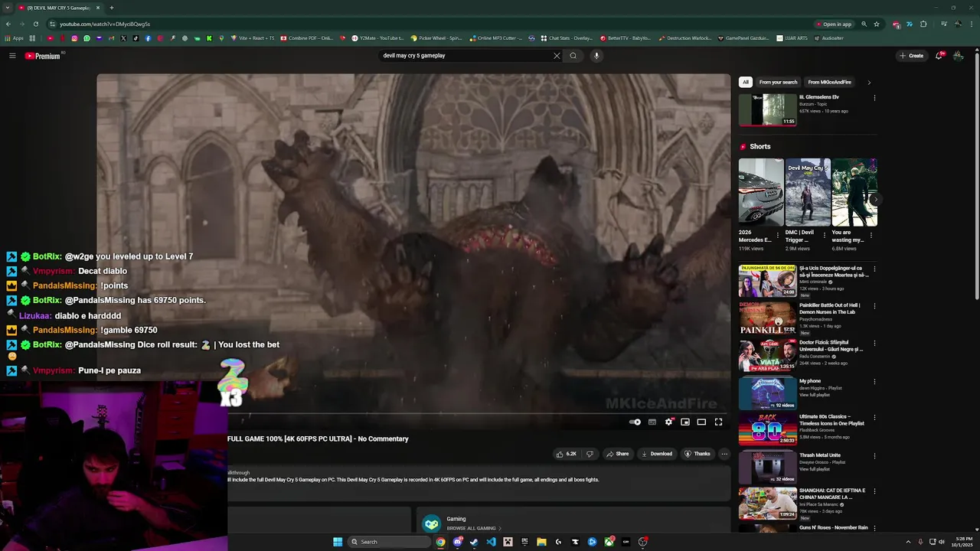Open the DMC Devil Trigger short
The height and width of the screenshot is (551, 980).
point(808,193)
